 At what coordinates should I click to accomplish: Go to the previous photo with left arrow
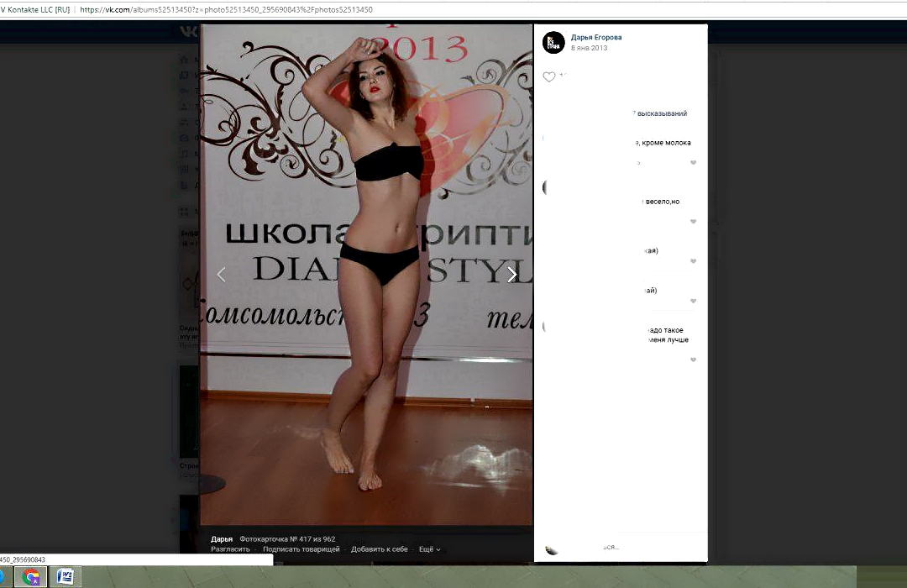[x=222, y=275]
